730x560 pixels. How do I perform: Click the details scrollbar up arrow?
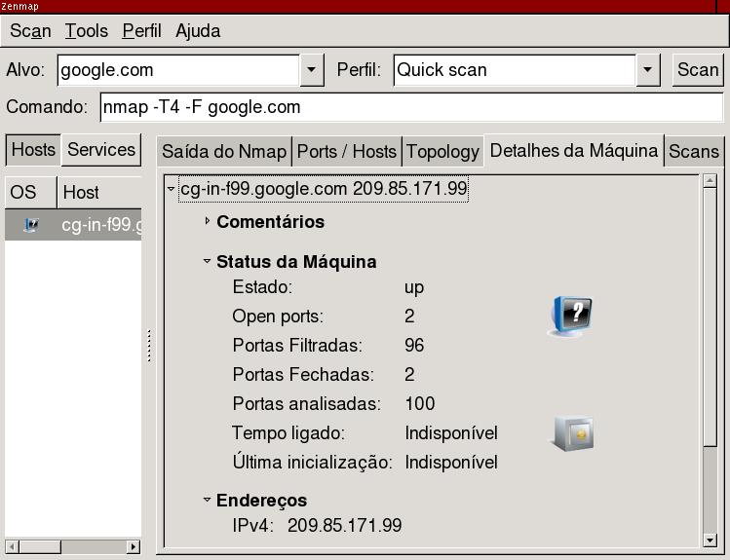click(710, 180)
